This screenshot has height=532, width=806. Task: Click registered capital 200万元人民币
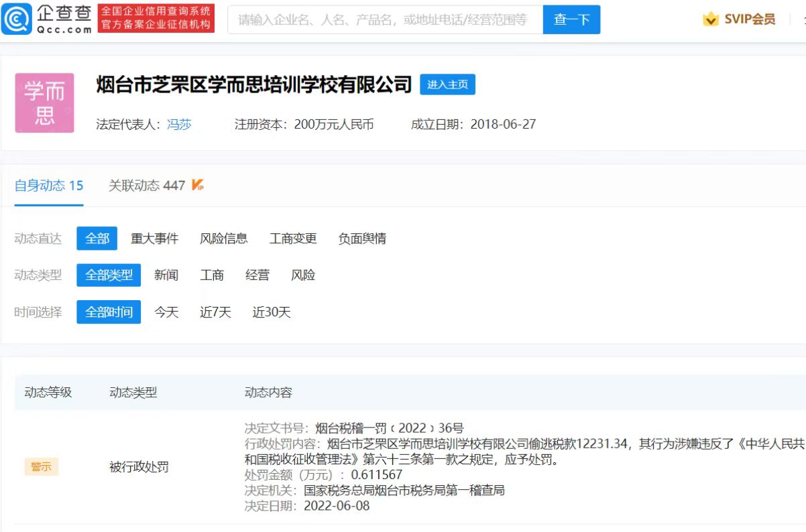pyautogui.click(x=334, y=124)
